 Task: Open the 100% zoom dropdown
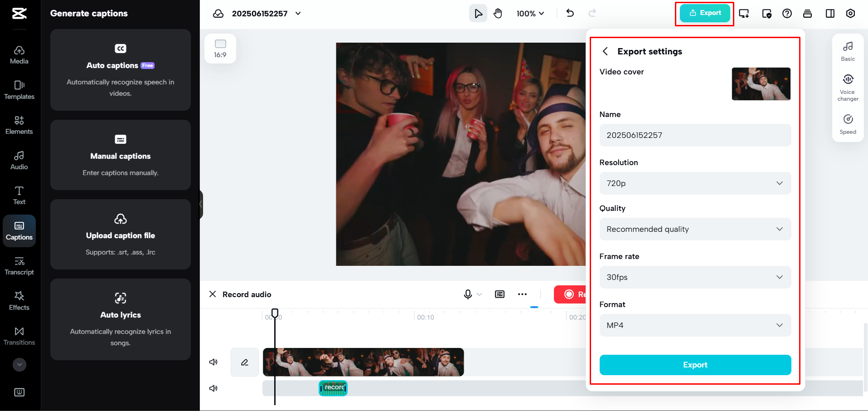(x=530, y=14)
